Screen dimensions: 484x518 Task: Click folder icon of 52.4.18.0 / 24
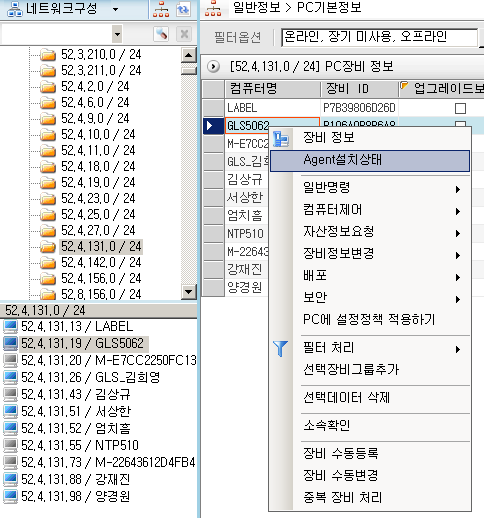[x=48, y=167]
